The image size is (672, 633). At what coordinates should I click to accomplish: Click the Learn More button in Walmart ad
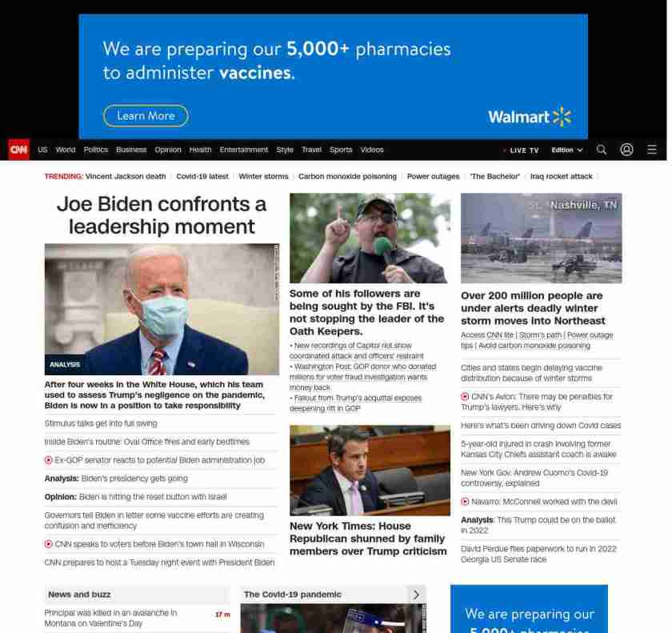click(x=146, y=116)
